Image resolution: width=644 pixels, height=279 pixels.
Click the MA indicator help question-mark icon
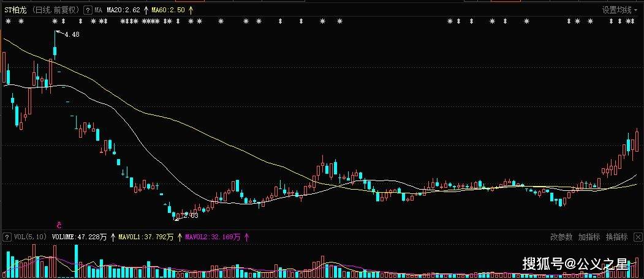(88, 10)
